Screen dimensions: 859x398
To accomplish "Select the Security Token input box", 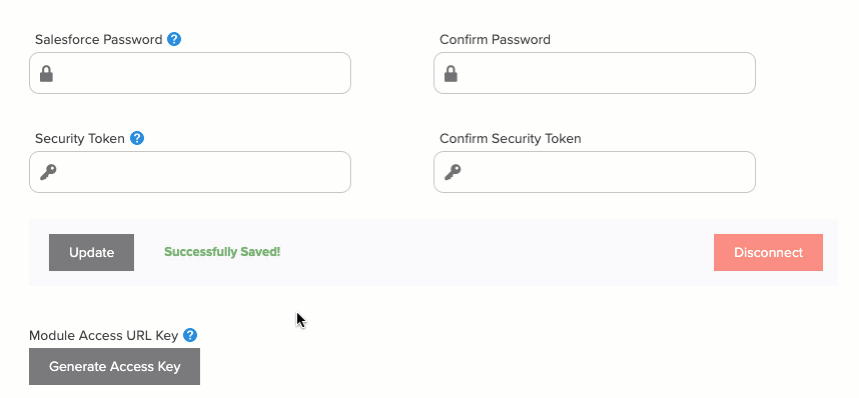I will (190, 172).
